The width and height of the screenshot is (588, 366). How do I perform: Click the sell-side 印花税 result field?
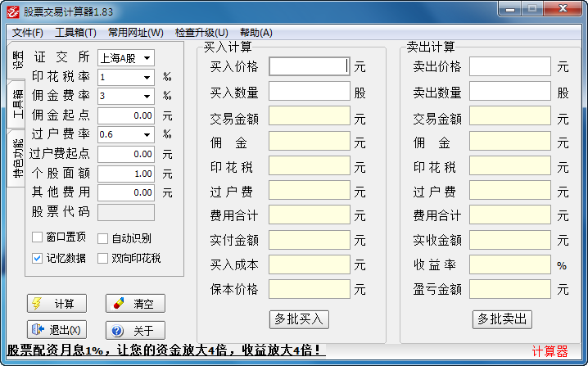[510, 165]
